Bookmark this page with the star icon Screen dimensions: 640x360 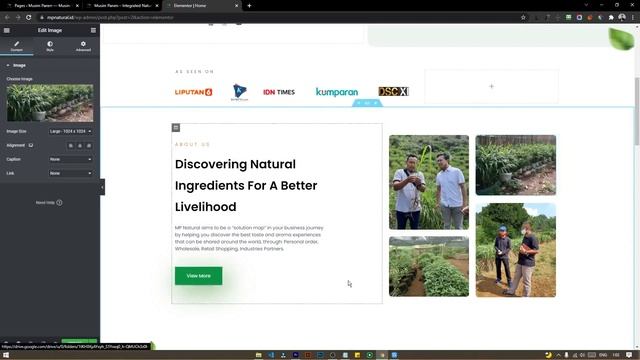pos(523,18)
